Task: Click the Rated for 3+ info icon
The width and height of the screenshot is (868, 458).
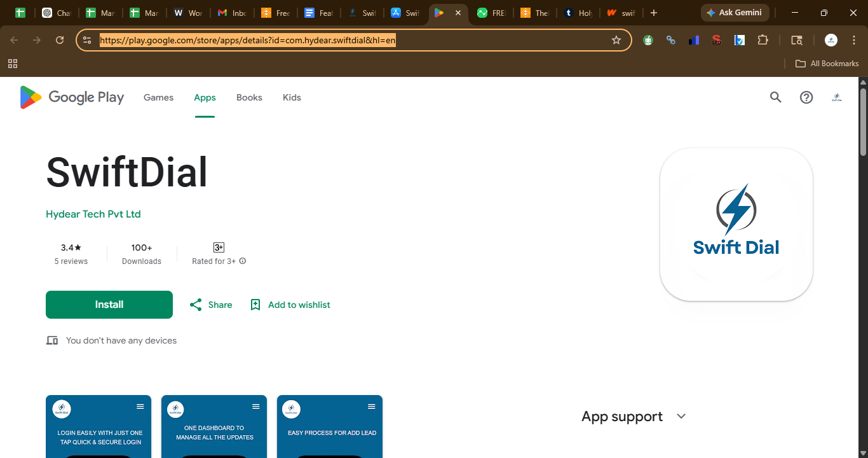Action: point(243,261)
